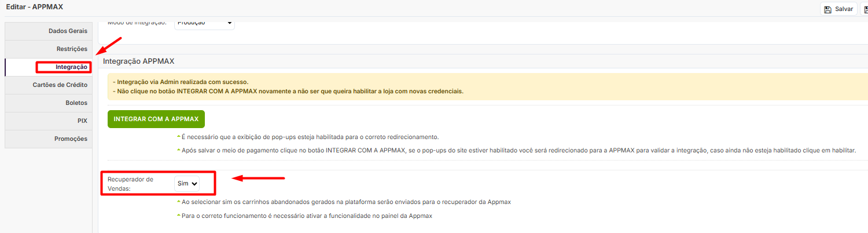Click the 'Após salvar o meio de pagamento' hint
This screenshot has height=233, width=868.
518,151
